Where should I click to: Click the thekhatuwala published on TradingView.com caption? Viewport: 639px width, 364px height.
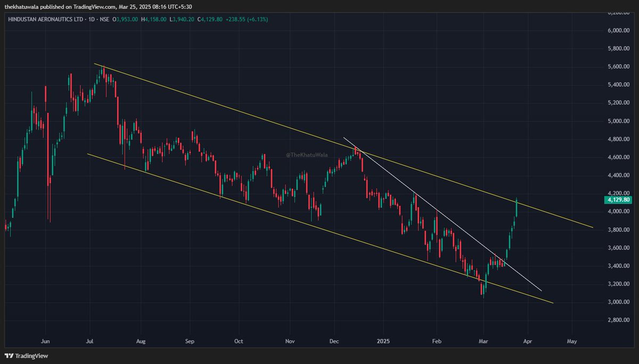[x=100, y=6]
